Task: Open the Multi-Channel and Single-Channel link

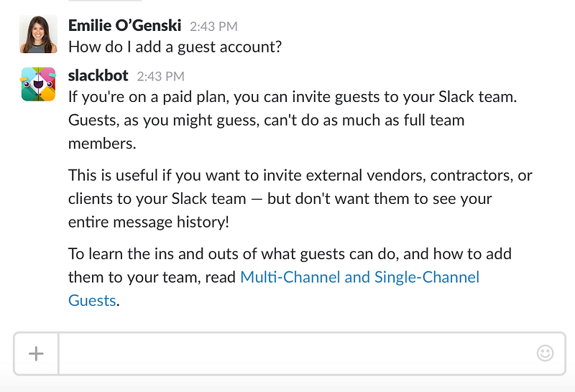Action: pos(359,277)
